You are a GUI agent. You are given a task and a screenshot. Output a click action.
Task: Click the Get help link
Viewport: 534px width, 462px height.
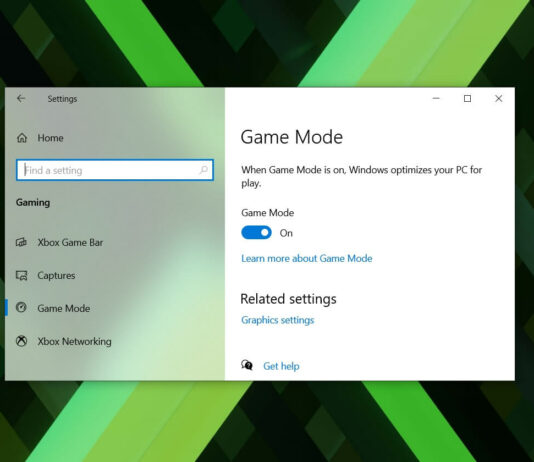[281, 366]
